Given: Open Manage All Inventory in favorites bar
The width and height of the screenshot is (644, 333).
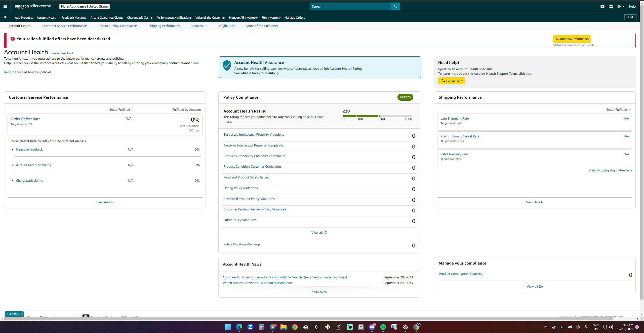Looking at the screenshot, I should (243, 18).
